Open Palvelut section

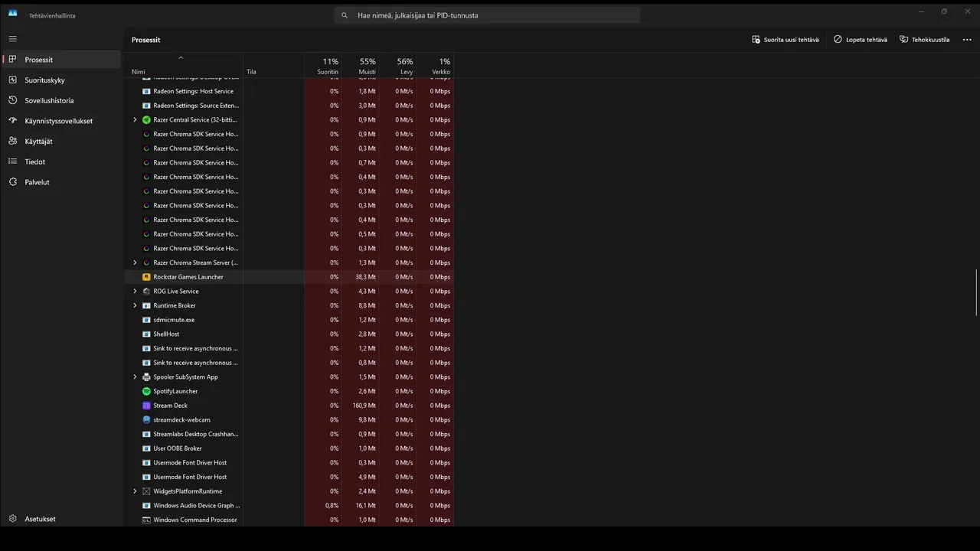click(61, 182)
